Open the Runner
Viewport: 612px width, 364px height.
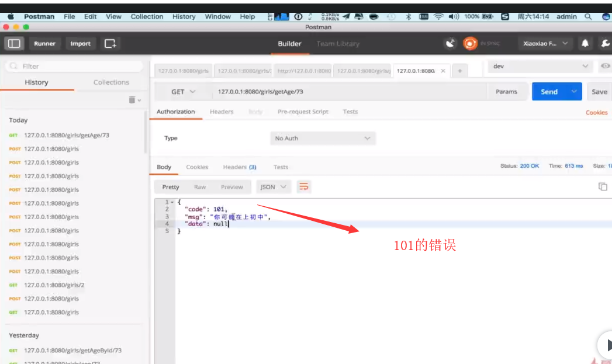pos(44,43)
